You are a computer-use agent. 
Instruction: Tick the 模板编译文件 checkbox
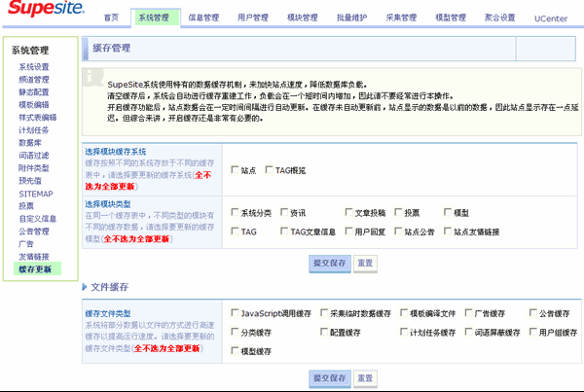404,313
